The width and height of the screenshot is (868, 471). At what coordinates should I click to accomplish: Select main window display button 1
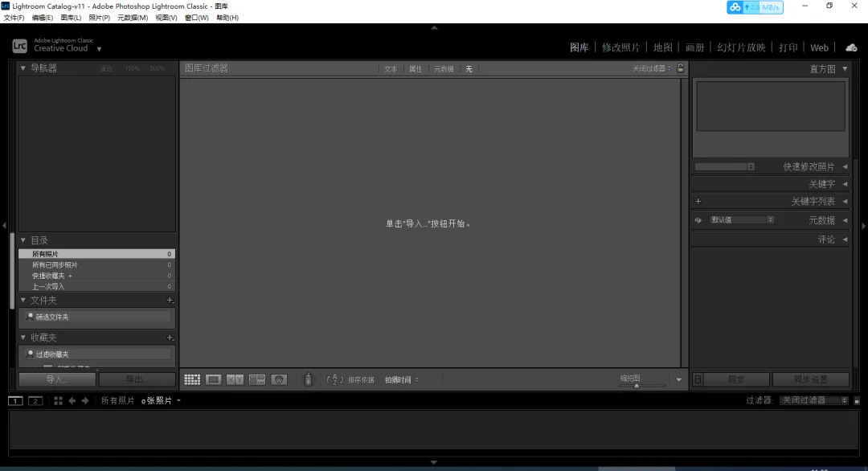(x=15, y=401)
